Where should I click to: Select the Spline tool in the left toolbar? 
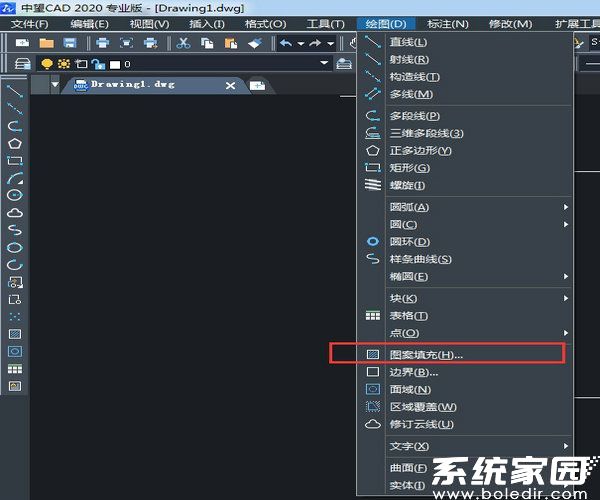15,230
